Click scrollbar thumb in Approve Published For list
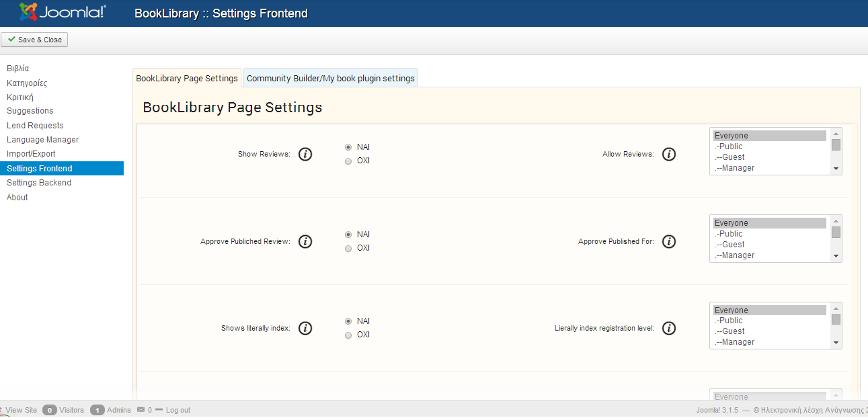Viewport: 868px width, 420px height. pyautogui.click(x=836, y=232)
